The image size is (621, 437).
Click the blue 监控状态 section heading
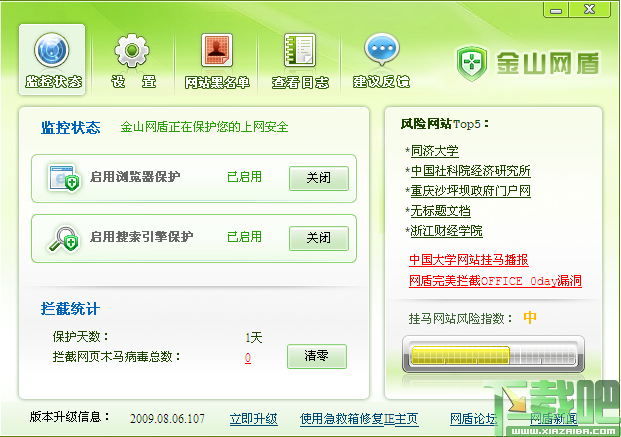[70, 128]
